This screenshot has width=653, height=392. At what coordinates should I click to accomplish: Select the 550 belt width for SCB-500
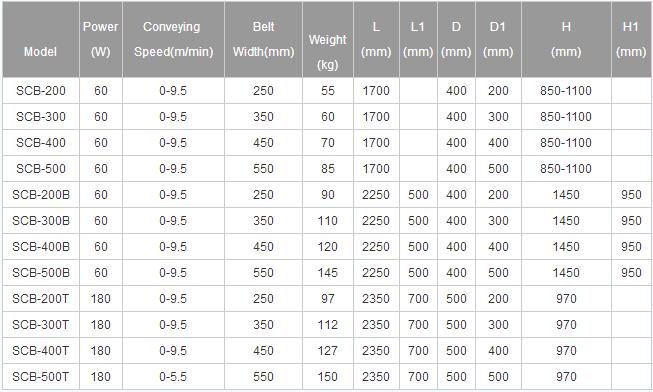tap(264, 169)
